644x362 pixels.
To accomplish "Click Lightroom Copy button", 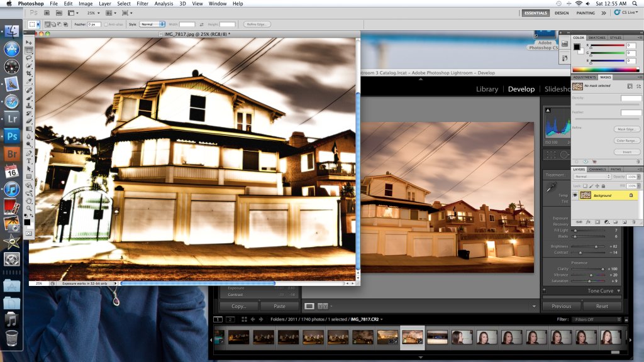I will (x=238, y=306).
